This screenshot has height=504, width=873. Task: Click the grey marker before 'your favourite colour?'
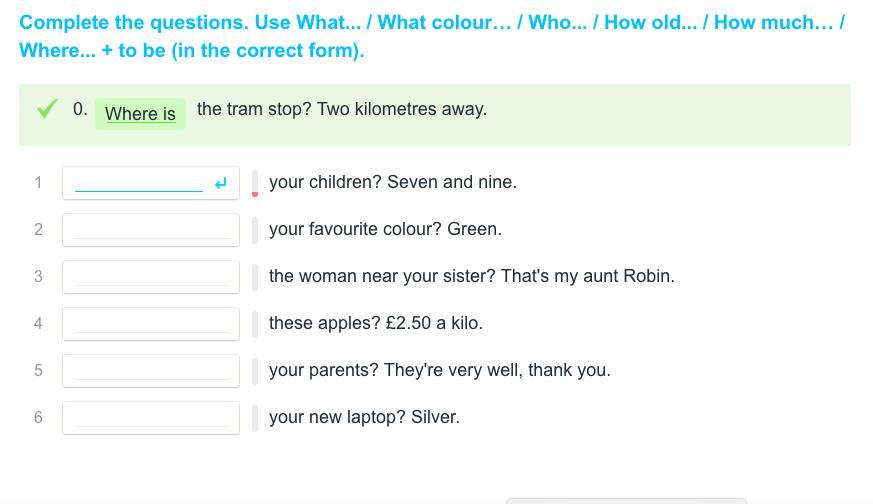(255, 230)
